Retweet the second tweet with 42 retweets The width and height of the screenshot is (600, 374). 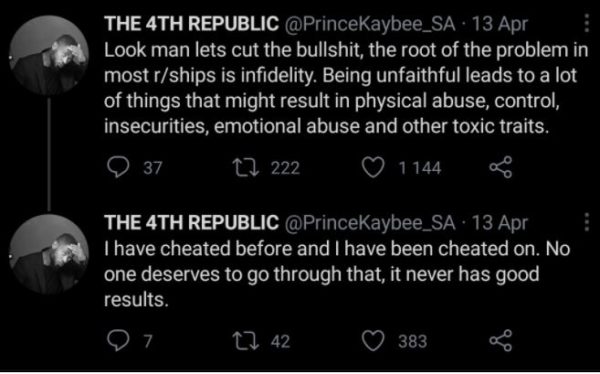coord(247,341)
